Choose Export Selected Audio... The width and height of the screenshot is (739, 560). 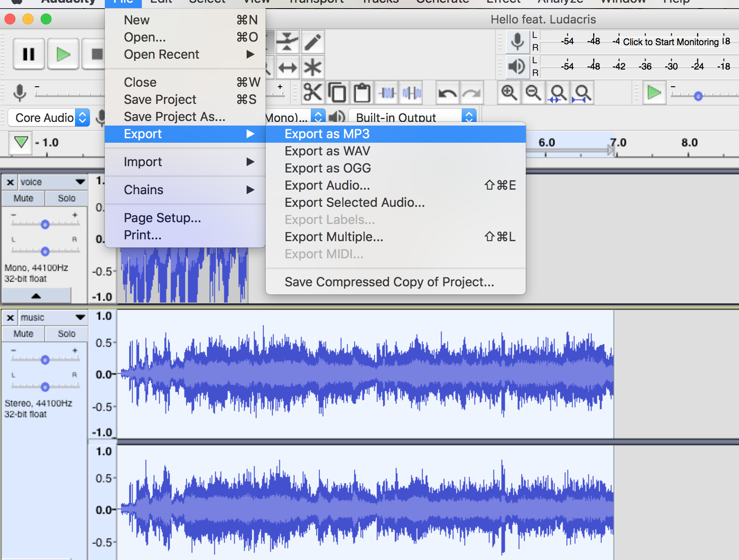click(x=396, y=202)
